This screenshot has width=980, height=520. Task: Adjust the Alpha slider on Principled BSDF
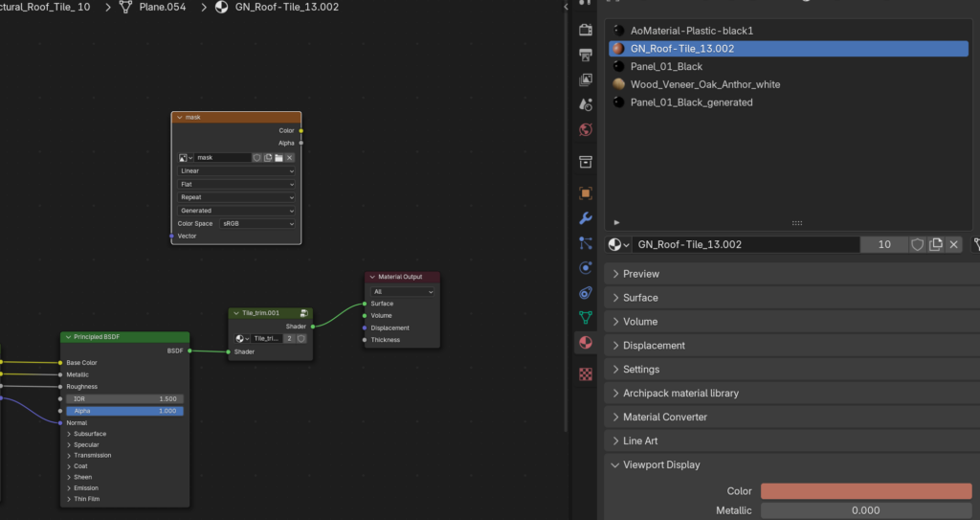coord(125,411)
